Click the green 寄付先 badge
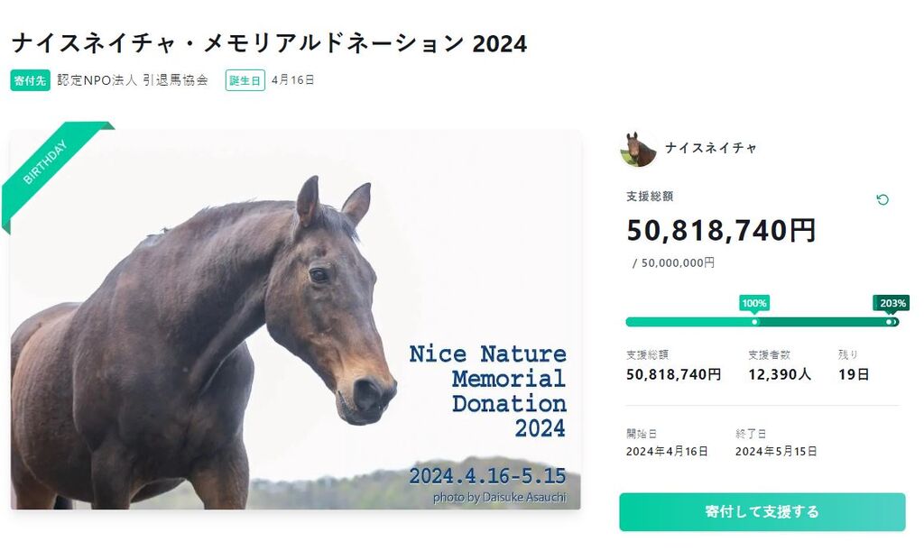Image resolution: width=924 pixels, height=560 pixels. point(30,80)
